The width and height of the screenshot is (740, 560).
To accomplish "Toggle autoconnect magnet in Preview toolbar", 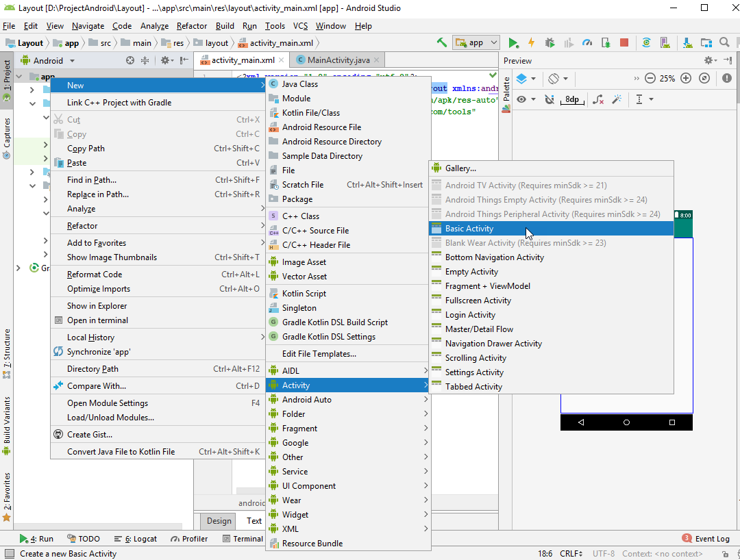I will tap(550, 99).
